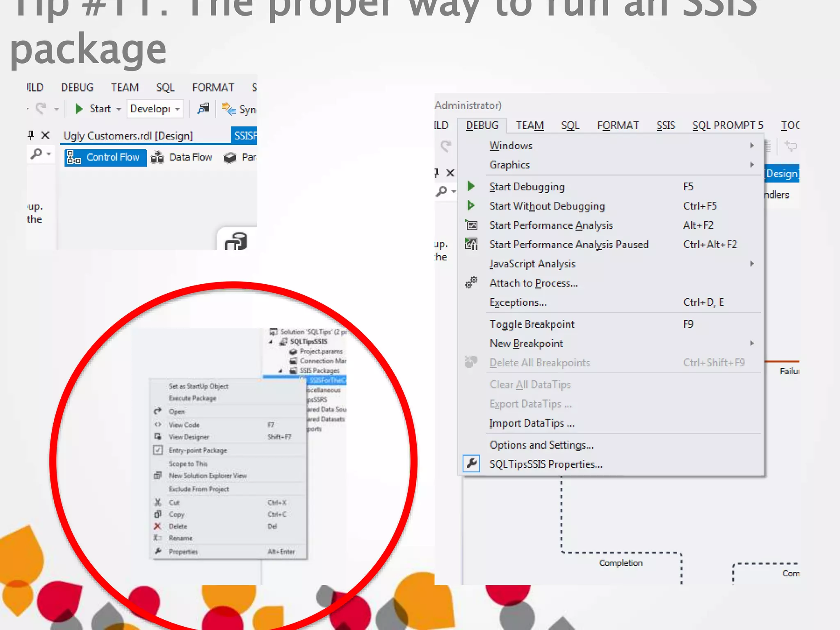The width and height of the screenshot is (840, 630).
Task: Click the Properties wrench icon in context menu
Action: (158, 551)
